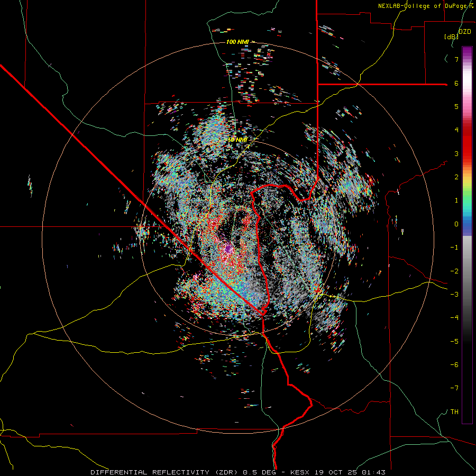Click the -6 value on the color scale
The image size is (476, 476).
[454, 364]
